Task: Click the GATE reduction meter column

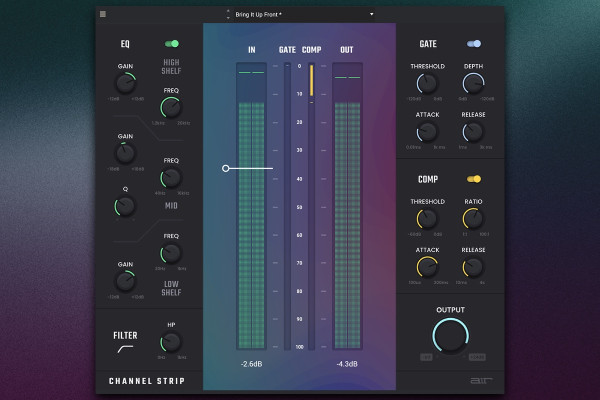Action: 287,206
